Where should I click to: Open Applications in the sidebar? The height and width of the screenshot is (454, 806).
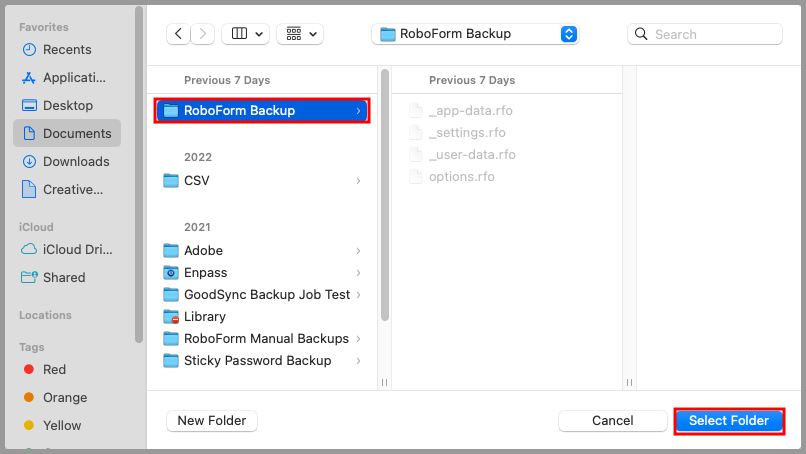coord(67,78)
